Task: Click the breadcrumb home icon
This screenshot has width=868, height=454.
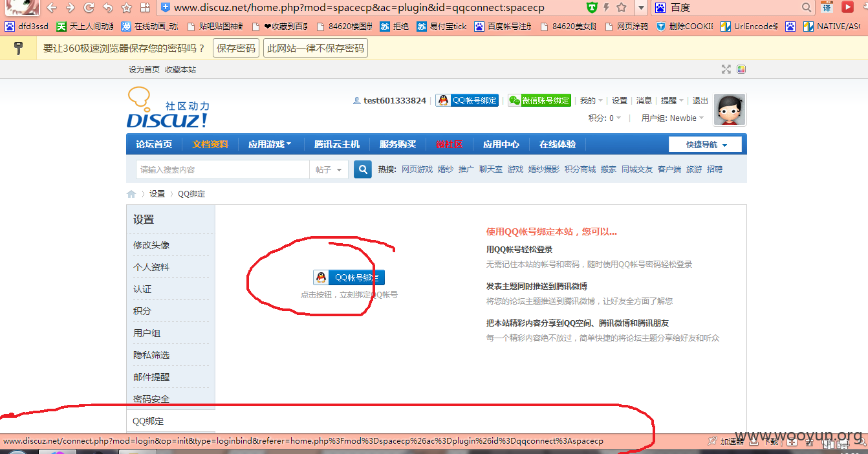Action: [131, 194]
